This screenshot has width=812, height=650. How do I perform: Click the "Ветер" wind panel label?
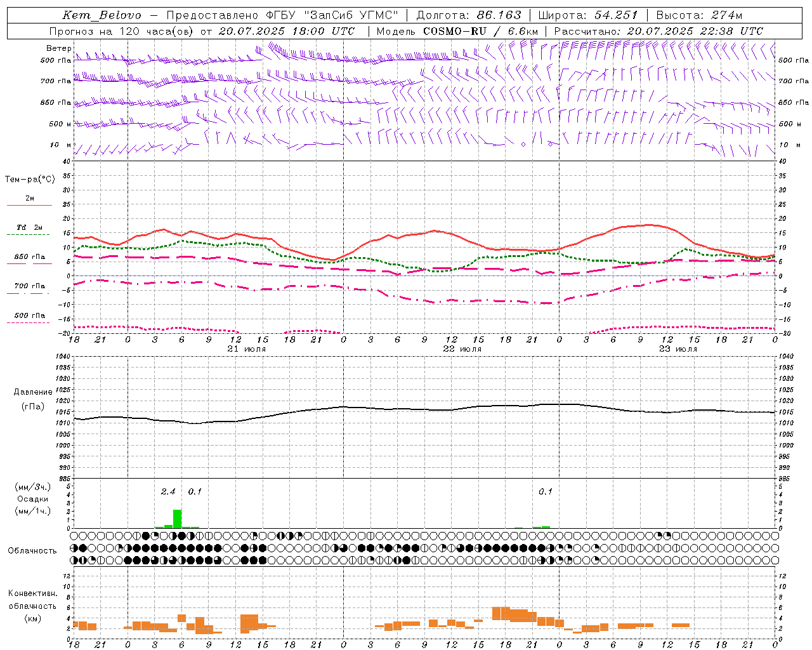(x=58, y=48)
